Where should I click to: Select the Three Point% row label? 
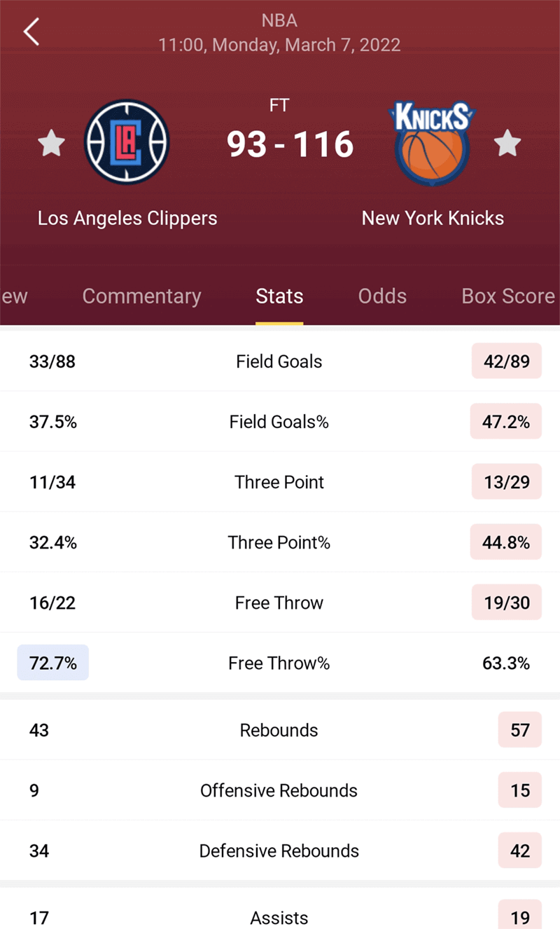pos(279,542)
